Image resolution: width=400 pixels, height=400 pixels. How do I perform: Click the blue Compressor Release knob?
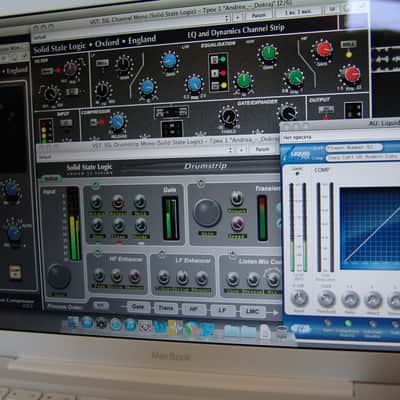pyautogui.click(x=118, y=122)
